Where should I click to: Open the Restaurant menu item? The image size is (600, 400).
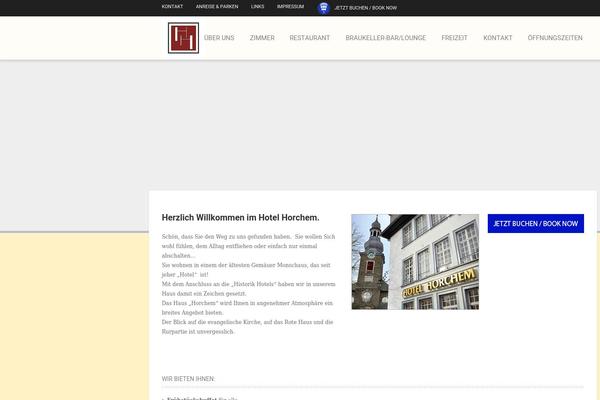(x=310, y=38)
